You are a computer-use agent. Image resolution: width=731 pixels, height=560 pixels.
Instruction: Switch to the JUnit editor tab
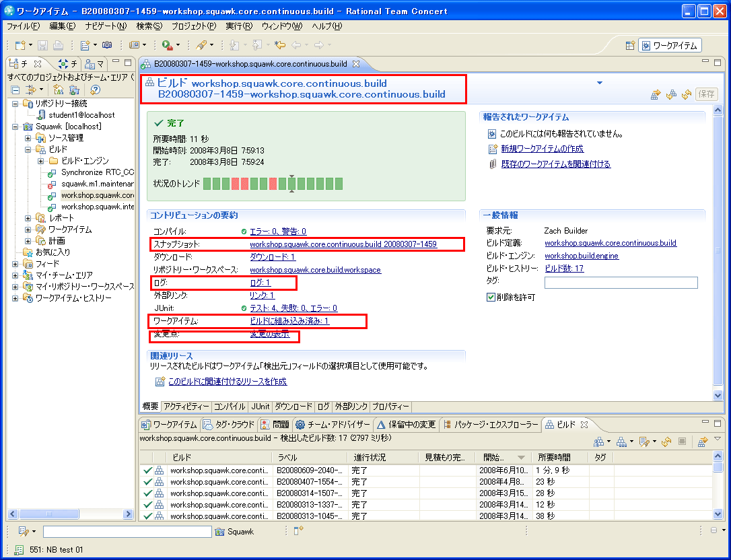[260, 407]
